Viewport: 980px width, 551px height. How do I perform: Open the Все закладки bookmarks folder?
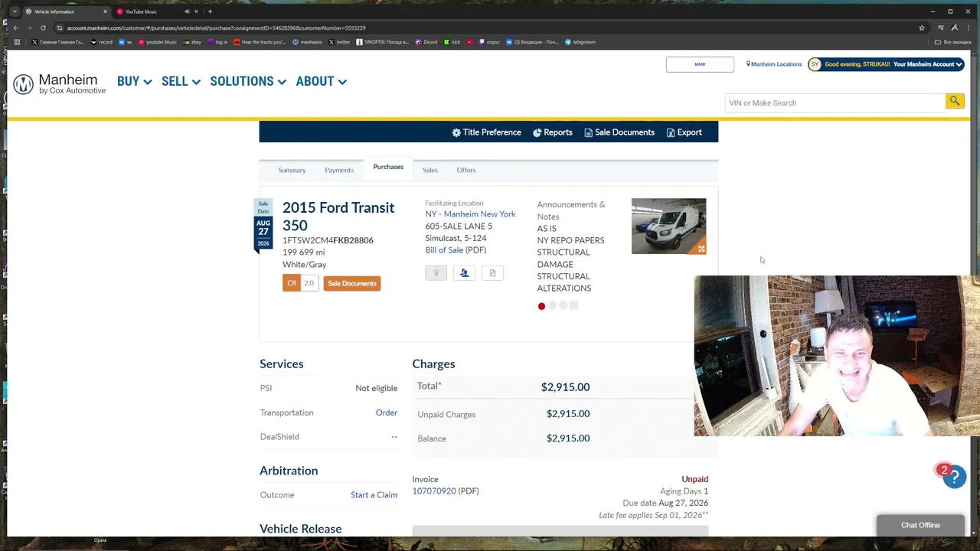(953, 42)
